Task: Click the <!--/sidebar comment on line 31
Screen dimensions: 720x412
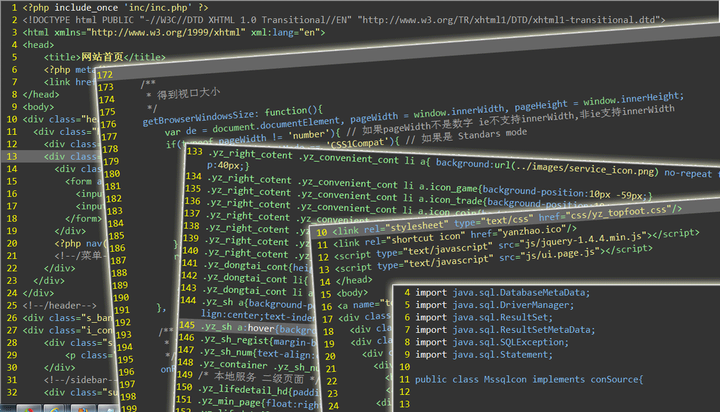Action: pos(79,380)
